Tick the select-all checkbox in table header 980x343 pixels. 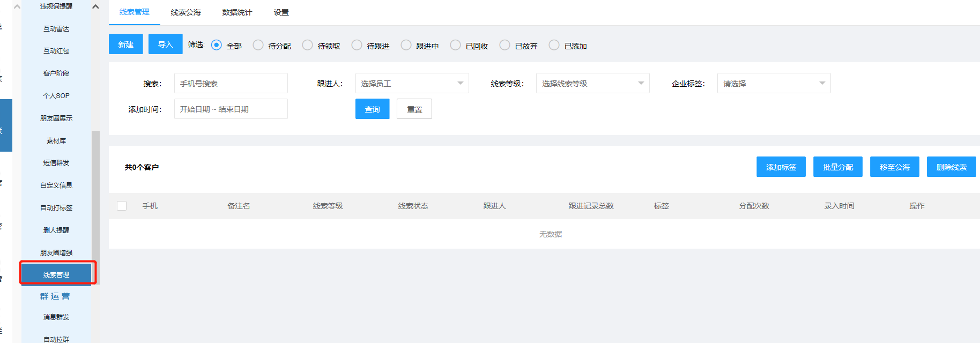tap(122, 206)
